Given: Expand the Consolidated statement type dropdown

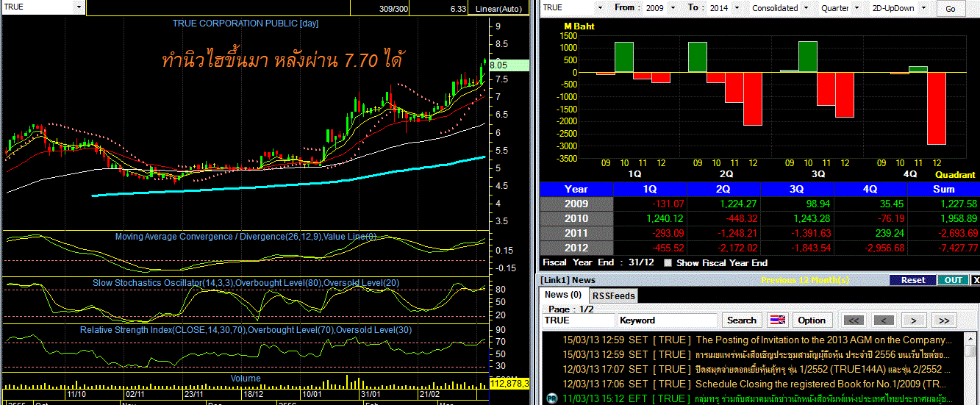Looking at the screenshot, I should point(807,8).
